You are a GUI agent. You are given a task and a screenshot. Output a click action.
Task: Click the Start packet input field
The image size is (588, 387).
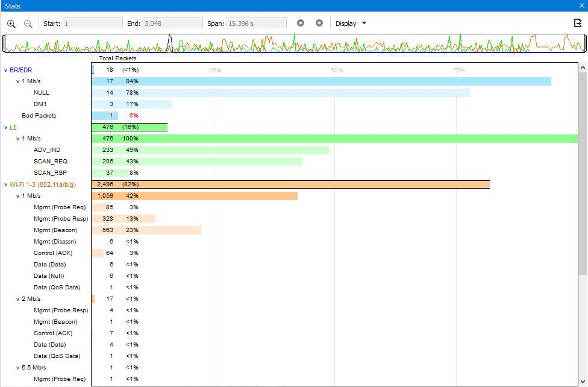pos(93,24)
